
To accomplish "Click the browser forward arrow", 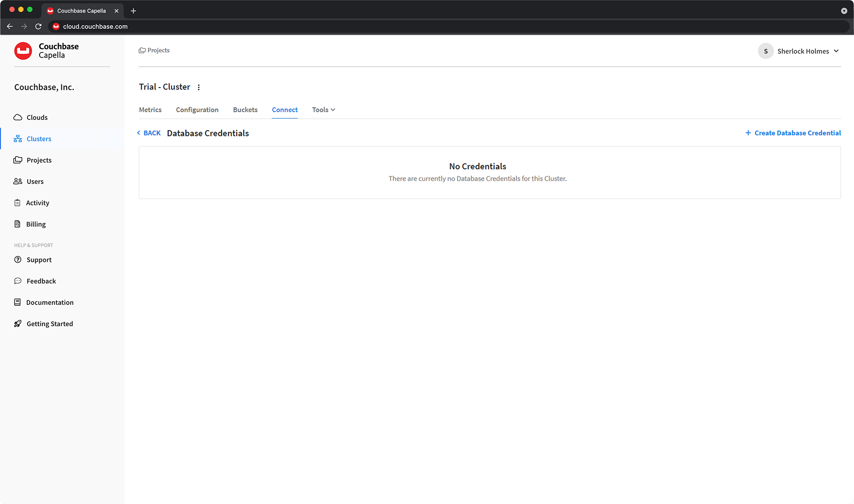I will coord(24,27).
